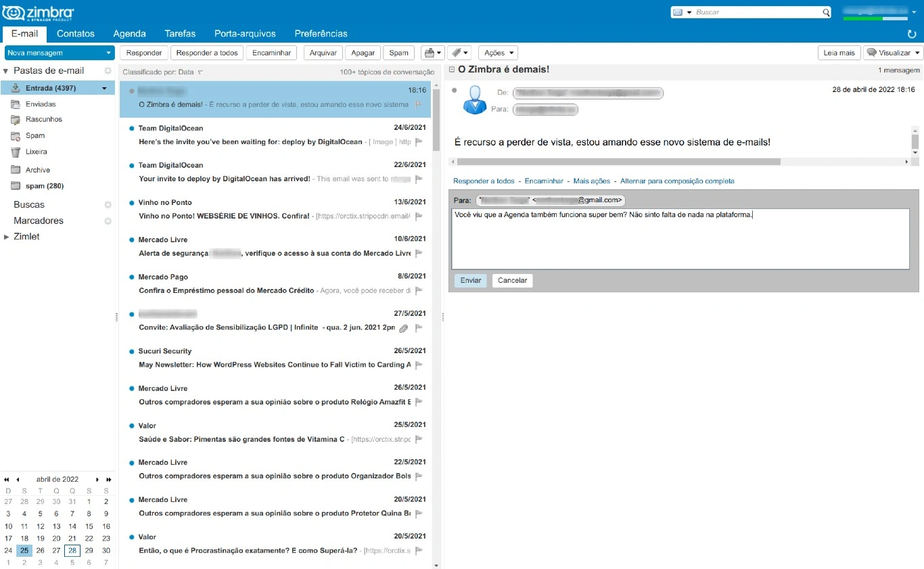The image size is (924, 569).
Task: Click the Alternar para composição completa link
Action: coord(677,181)
